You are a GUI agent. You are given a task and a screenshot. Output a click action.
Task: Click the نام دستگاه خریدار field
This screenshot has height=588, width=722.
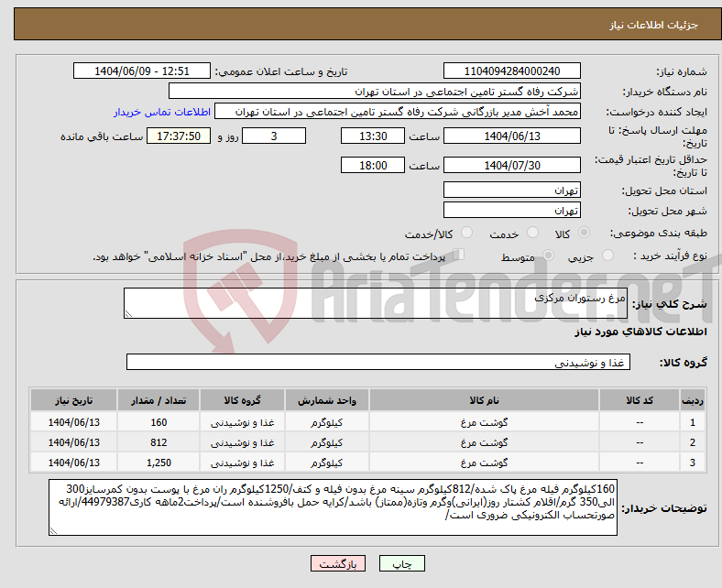tap(375, 92)
